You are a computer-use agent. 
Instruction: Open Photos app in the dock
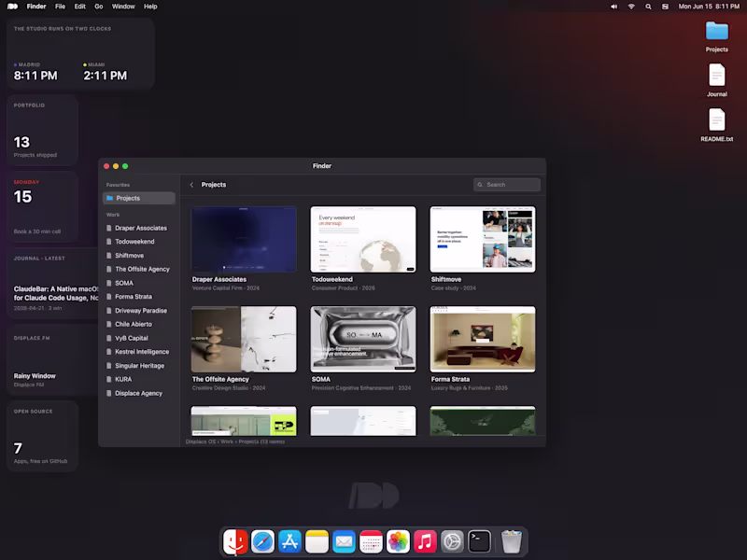coord(398,542)
